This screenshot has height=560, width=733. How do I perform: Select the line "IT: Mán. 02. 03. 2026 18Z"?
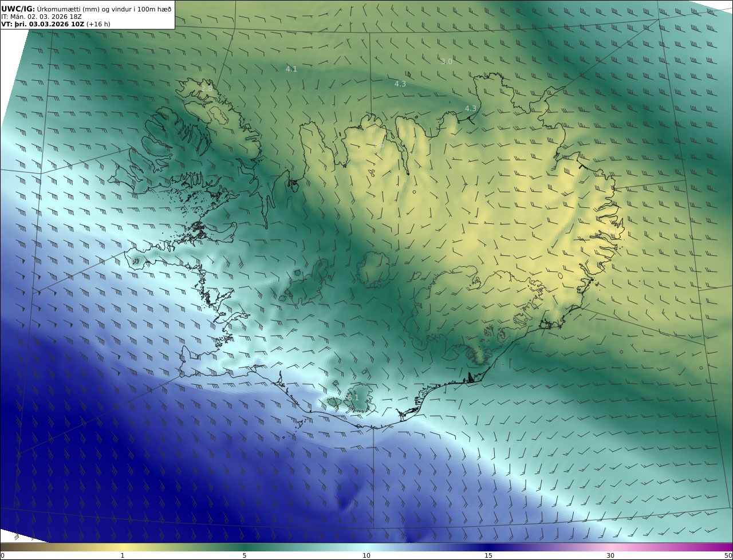click(41, 17)
